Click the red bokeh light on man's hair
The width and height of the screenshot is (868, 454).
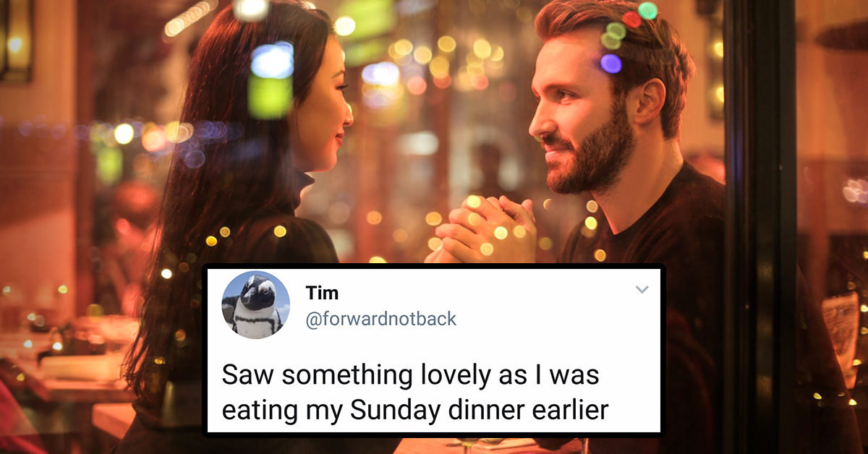click(x=631, y=20)
